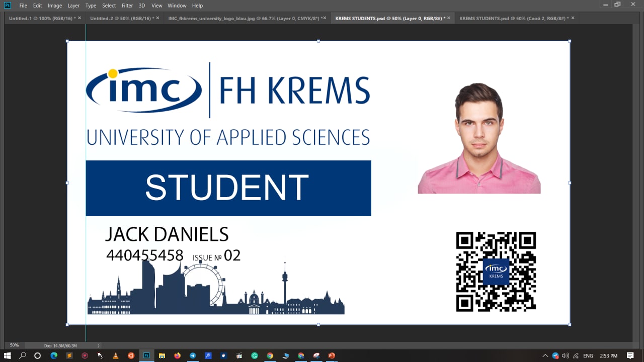
Task: Show hidden system tray icons
Action: pyautogui.click(x=545, y=355)
